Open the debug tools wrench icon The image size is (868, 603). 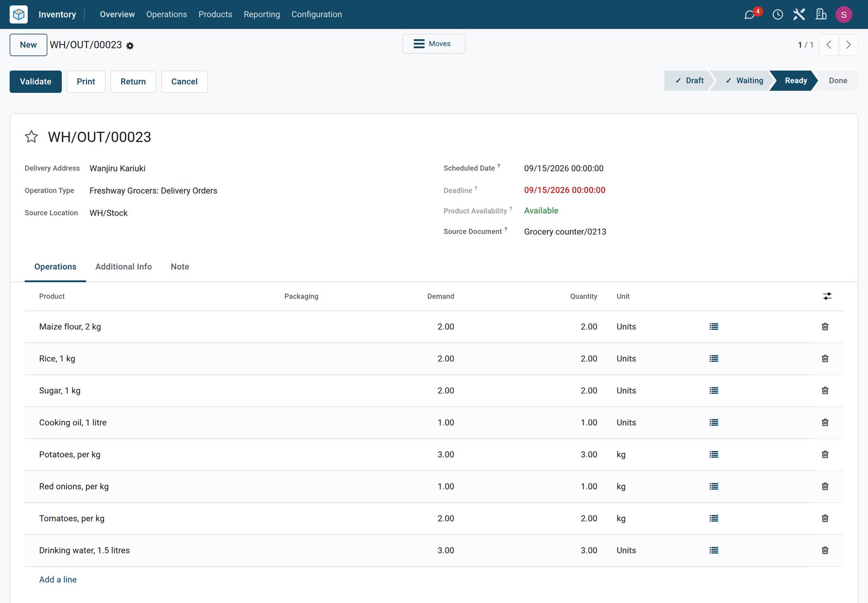pos(799,15)
